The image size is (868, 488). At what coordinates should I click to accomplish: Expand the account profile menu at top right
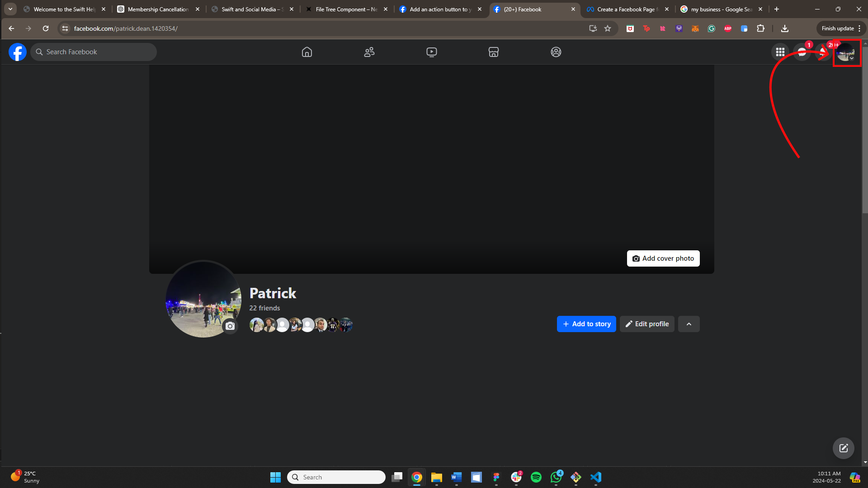pos(845,53)
